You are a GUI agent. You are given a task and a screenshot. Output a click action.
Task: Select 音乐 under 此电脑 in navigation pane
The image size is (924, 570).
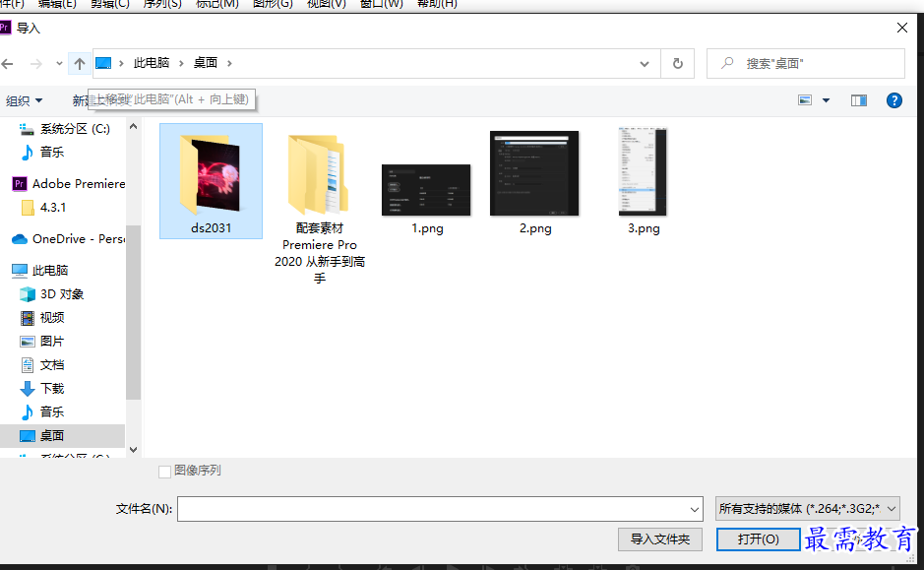click(x=42, y=412)
